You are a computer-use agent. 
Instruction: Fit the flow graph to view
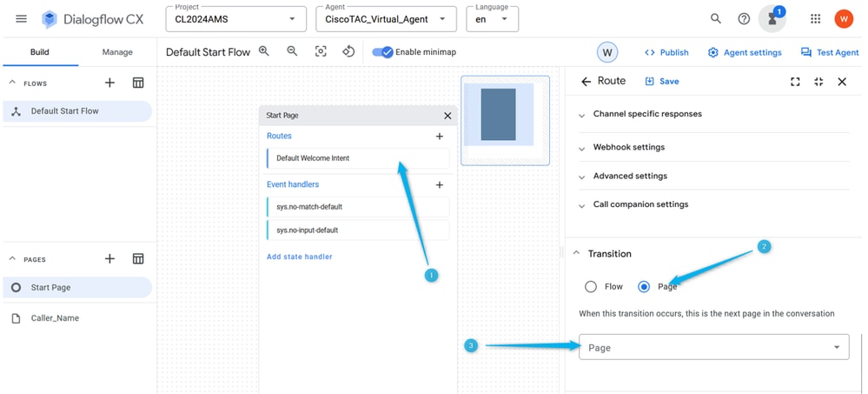[321, 51]
